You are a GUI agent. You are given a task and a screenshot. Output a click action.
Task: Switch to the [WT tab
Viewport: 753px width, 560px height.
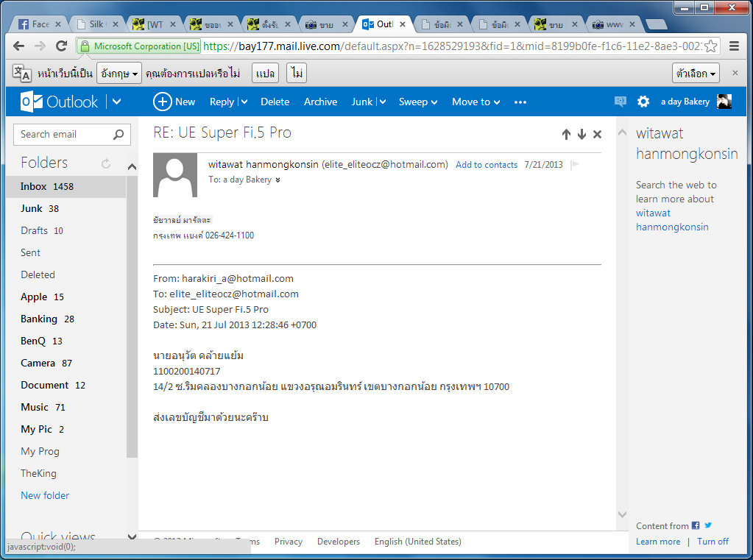click(x=155, y=24)
